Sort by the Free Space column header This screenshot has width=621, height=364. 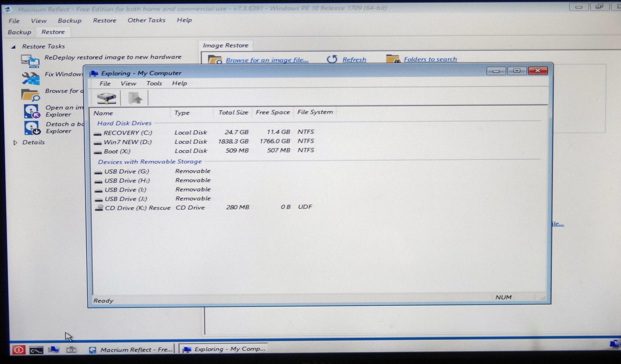coord(273,112)
